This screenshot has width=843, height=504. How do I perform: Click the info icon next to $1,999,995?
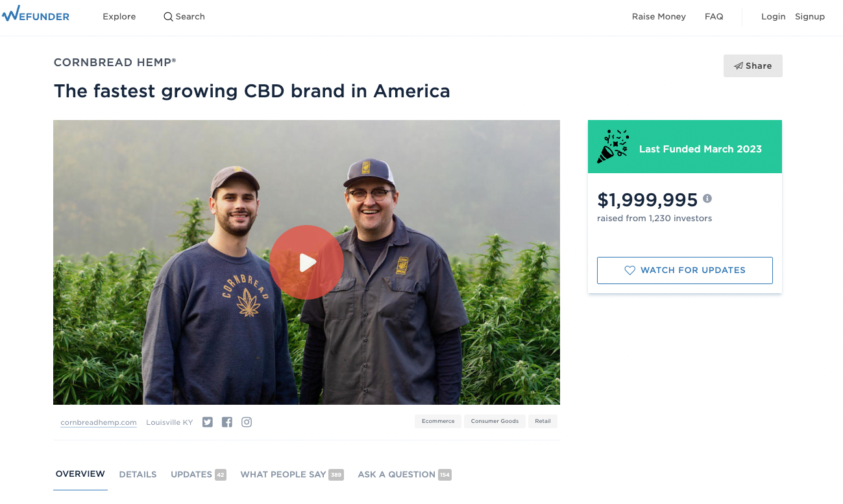(x=707, y=198)
